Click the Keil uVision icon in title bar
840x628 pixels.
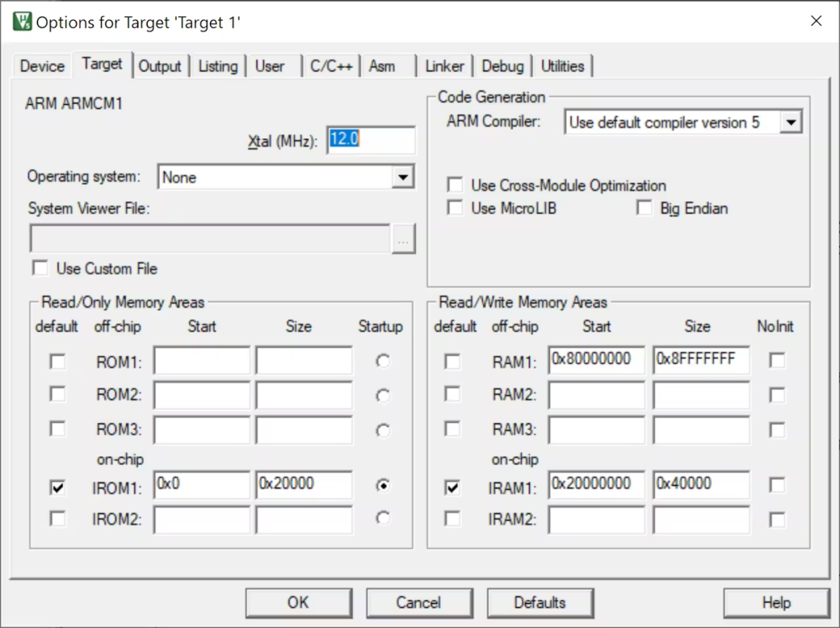coord(23,22)
